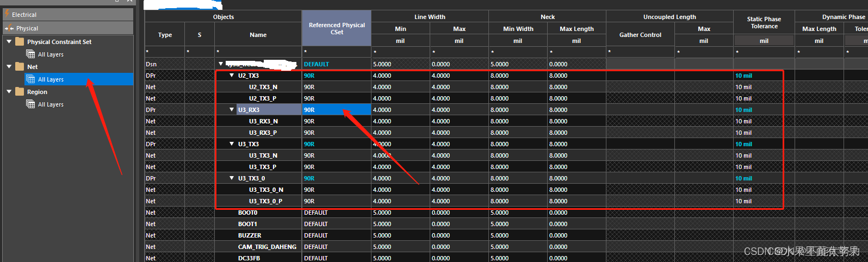
Task: Click the Net folder icon
Action: (x=20, y=67)
